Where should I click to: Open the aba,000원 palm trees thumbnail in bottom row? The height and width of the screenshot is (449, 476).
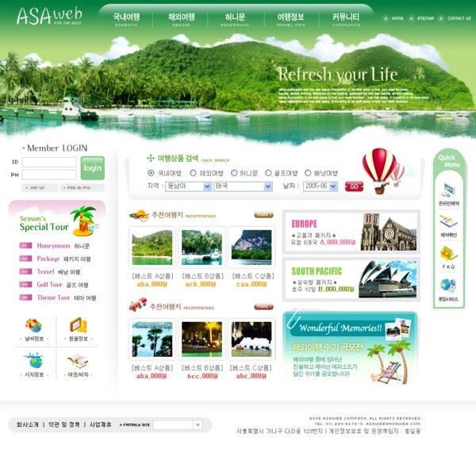point(152,339)
